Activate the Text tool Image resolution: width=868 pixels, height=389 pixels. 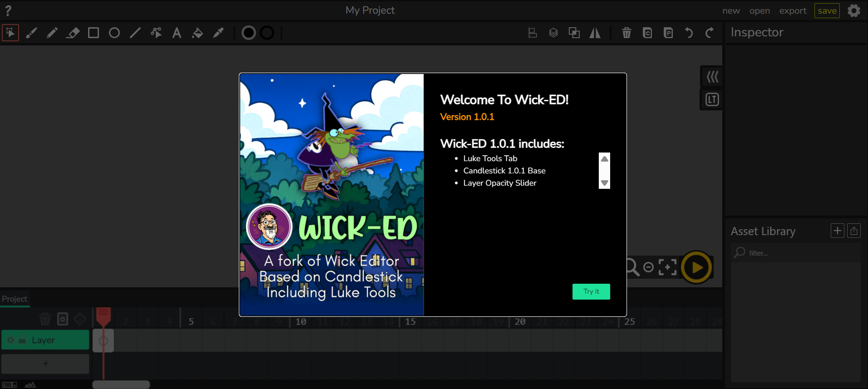click(x=177, y=33)
